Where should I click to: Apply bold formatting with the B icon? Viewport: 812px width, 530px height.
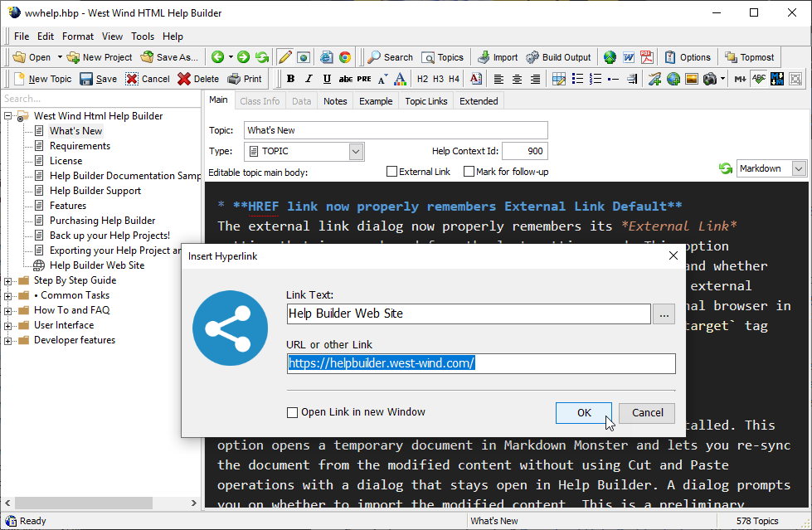click(290, 79)
